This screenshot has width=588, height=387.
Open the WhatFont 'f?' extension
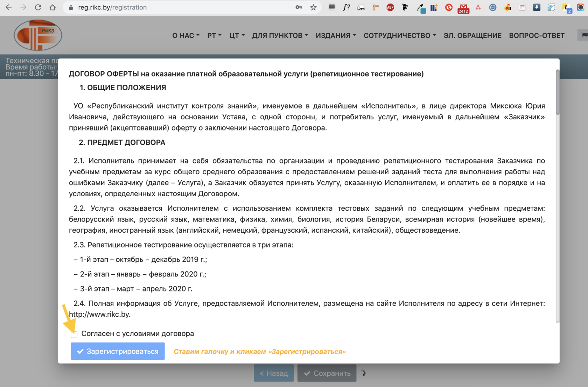pyautogui.click(x=346, y=7)
